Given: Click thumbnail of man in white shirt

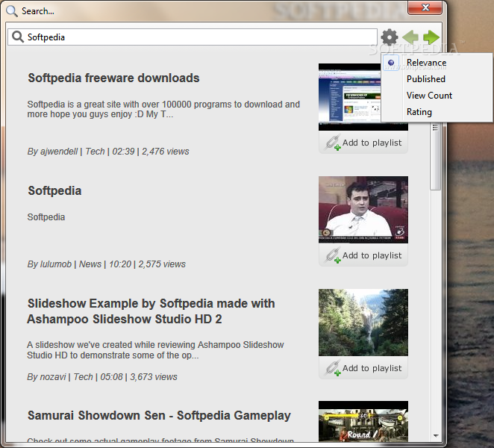Looking at the screenshot, I should tap(363, 210).
